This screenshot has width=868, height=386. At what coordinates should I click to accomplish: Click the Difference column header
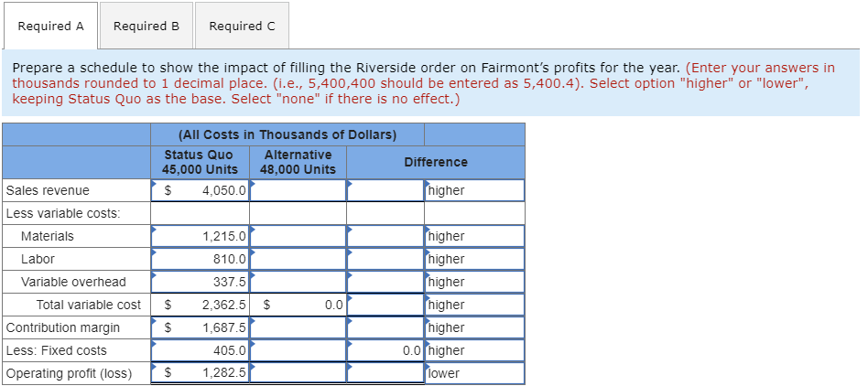click(436, 162)
